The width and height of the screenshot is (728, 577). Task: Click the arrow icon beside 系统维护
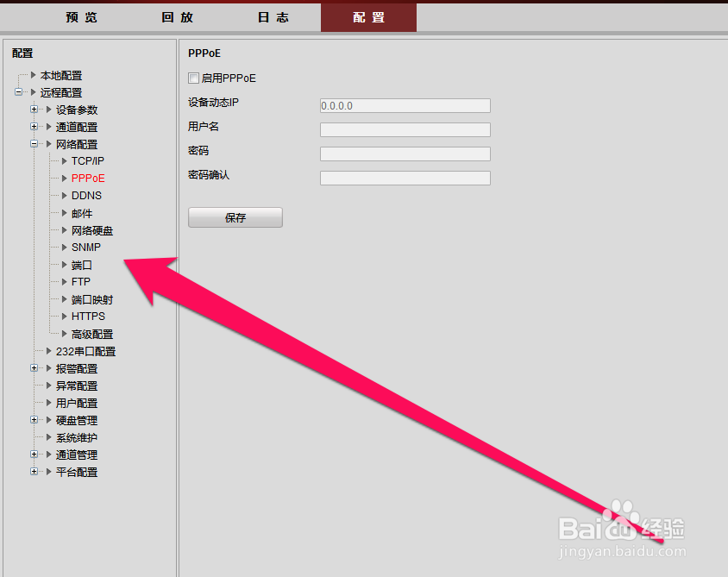(49, 436)
